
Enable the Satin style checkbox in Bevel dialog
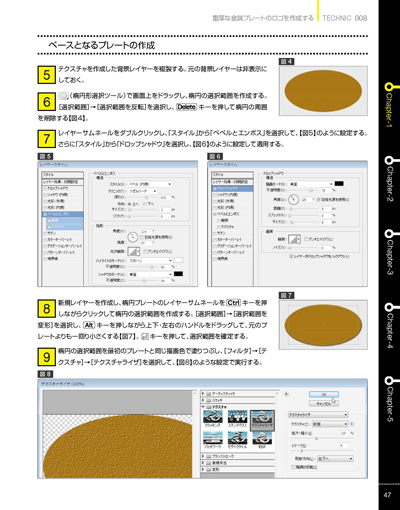(x=45, y=233)
